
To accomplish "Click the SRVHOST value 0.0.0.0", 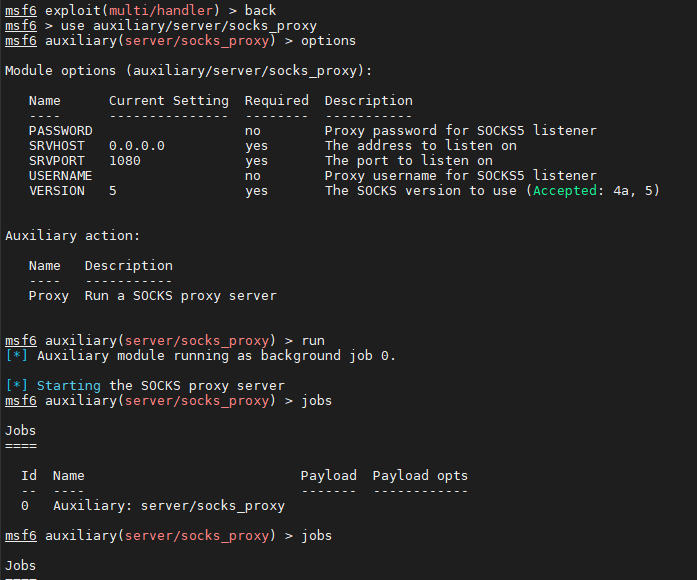I will 137,146.
